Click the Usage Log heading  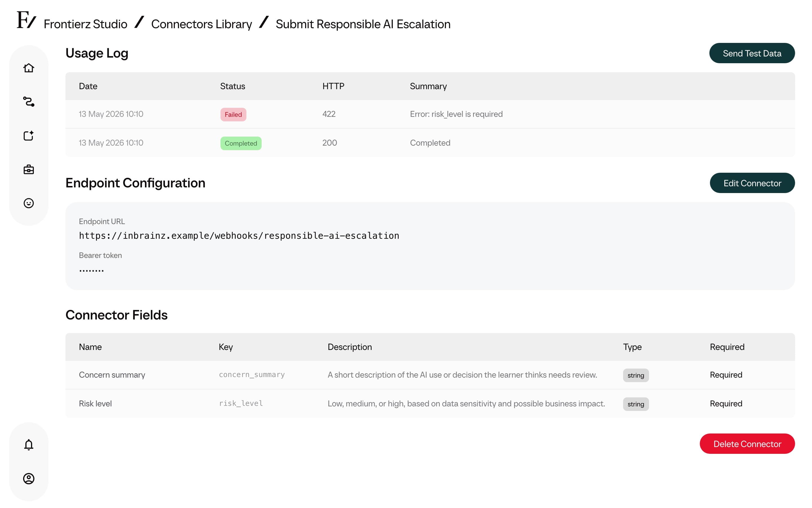(97, 53)
